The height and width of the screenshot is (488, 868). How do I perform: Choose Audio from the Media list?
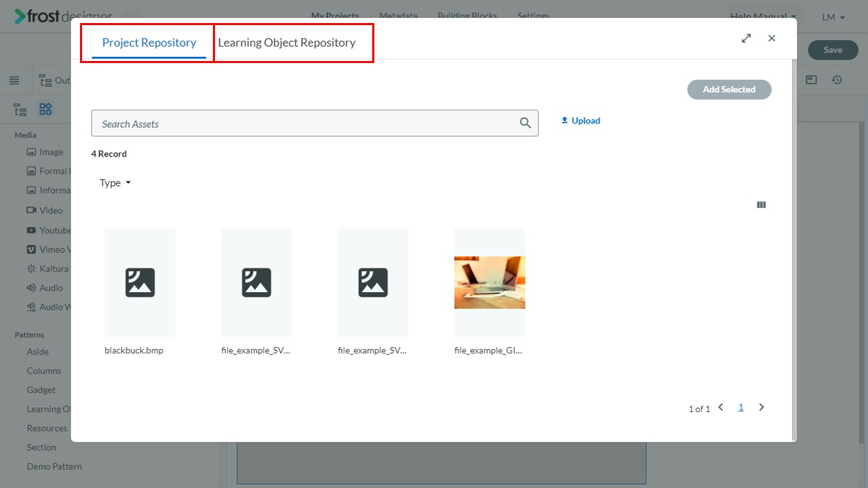[45, 288]
